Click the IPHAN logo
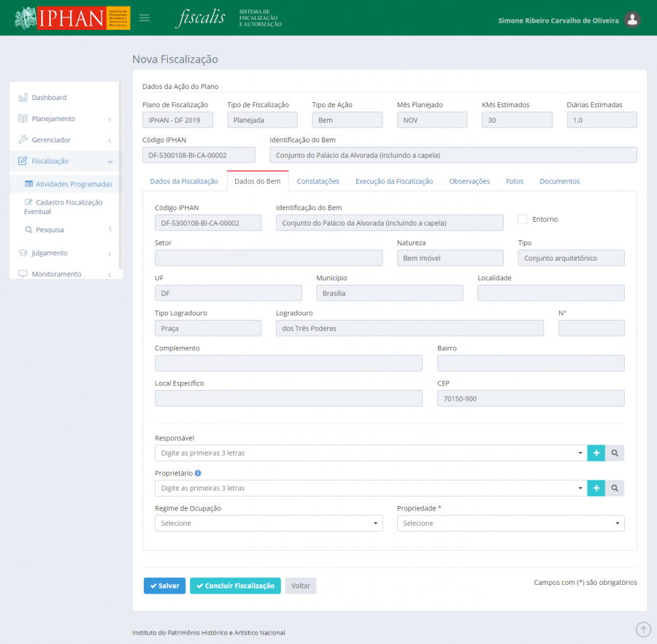657x644 pixels. 72,18
